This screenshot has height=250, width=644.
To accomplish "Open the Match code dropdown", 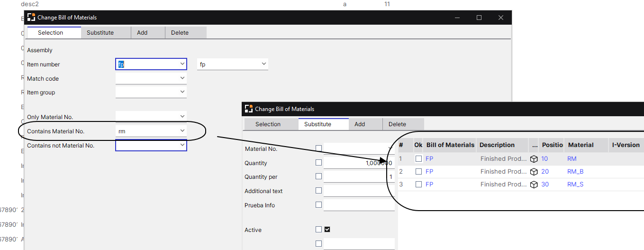I will (x=182, y=78).
